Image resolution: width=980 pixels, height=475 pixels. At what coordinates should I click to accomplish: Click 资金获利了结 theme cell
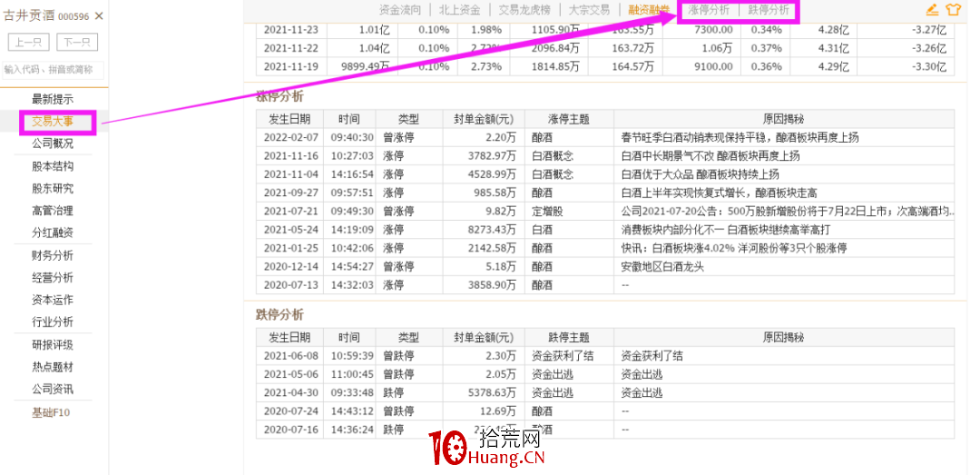[x=563, y=355]
